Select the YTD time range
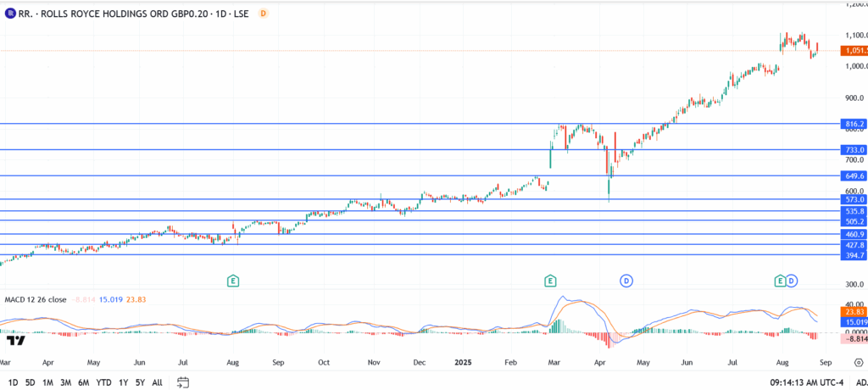The width and height of the screenshot is (868, 390). 103,382
